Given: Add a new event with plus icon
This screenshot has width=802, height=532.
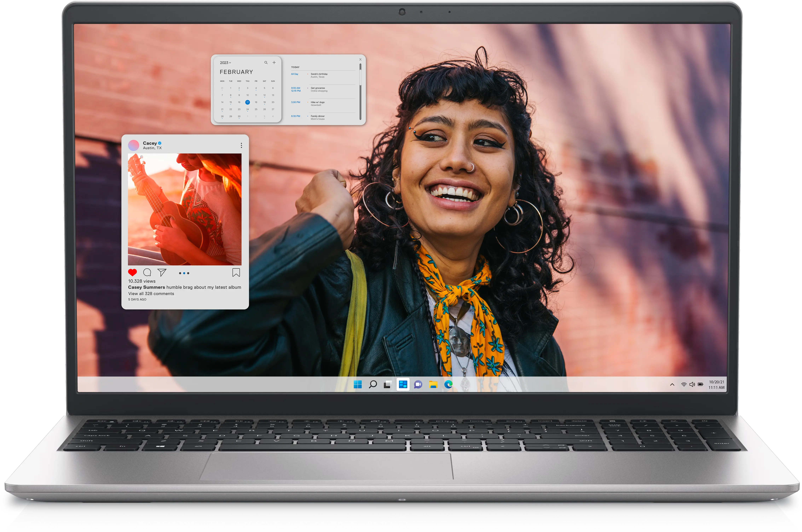Looking at the screenshot, I should coord(274,62).
